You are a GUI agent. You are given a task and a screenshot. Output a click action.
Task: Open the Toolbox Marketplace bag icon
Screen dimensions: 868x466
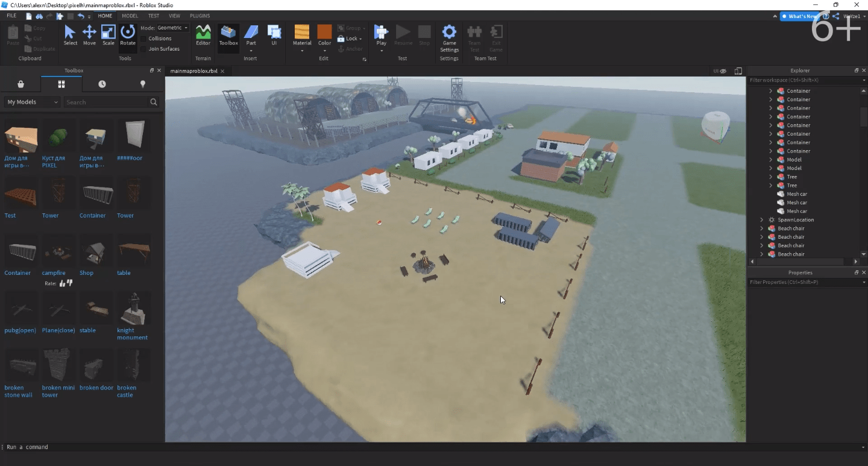pos(20,84)
